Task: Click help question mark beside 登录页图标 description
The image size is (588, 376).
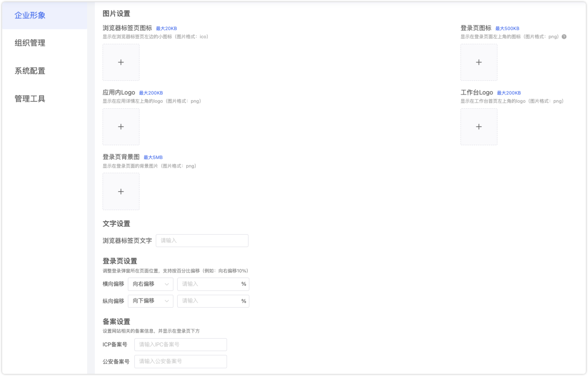Action: coord(564,37)
